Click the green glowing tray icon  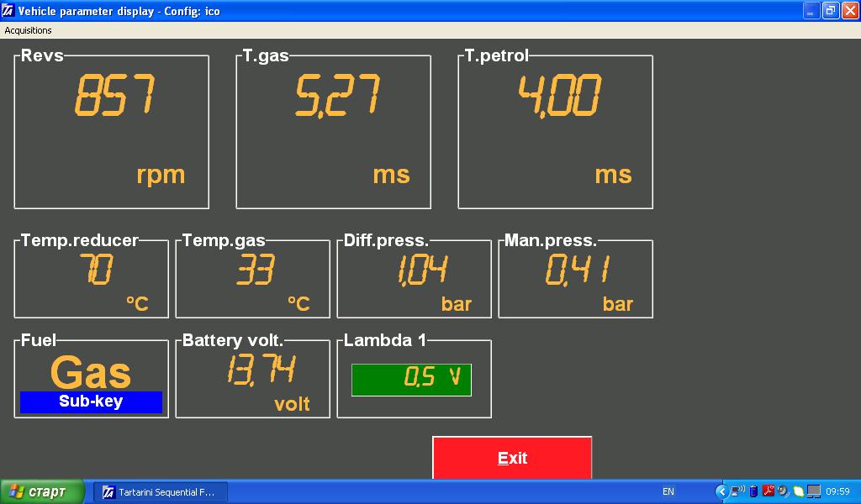tap(798, 491)
